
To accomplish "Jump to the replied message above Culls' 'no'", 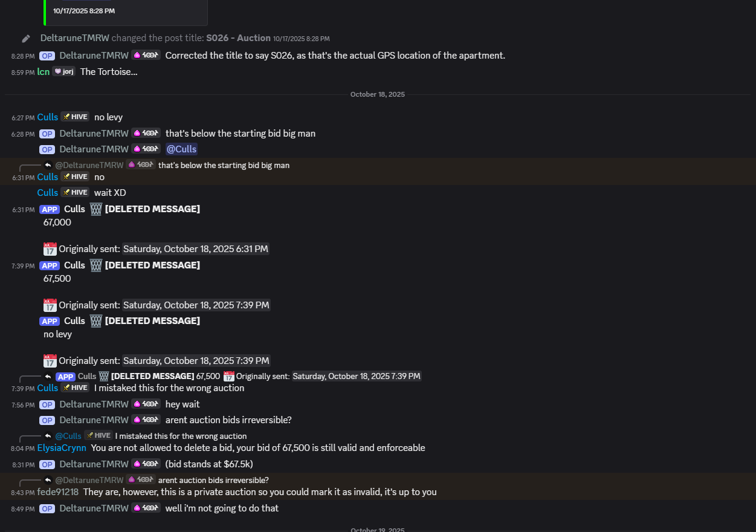I will [224, 165].
